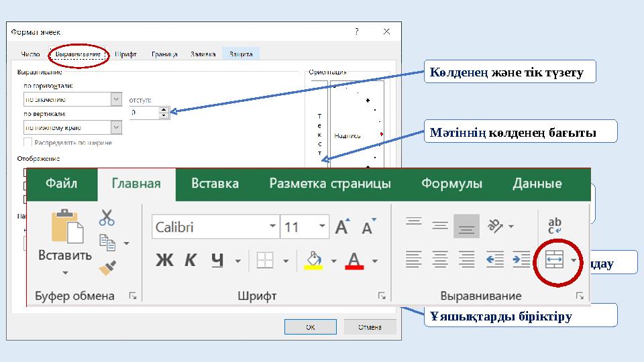
Task: Decrease font size with small A icon
Action: coord(368,226)
